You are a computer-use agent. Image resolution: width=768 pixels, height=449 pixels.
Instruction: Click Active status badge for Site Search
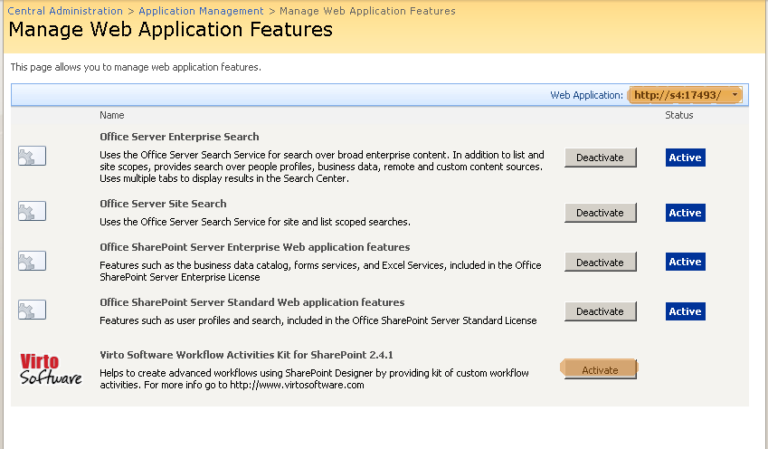685,213
